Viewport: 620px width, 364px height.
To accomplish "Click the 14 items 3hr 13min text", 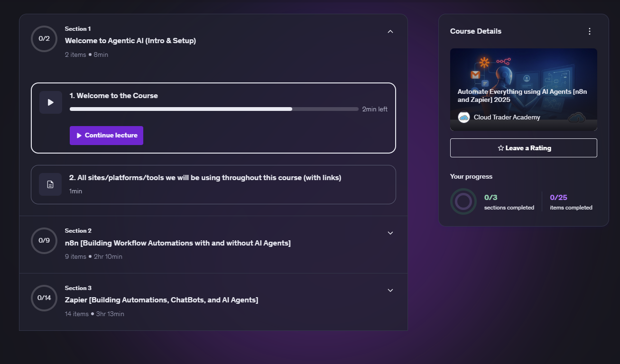I will point(94,314).
